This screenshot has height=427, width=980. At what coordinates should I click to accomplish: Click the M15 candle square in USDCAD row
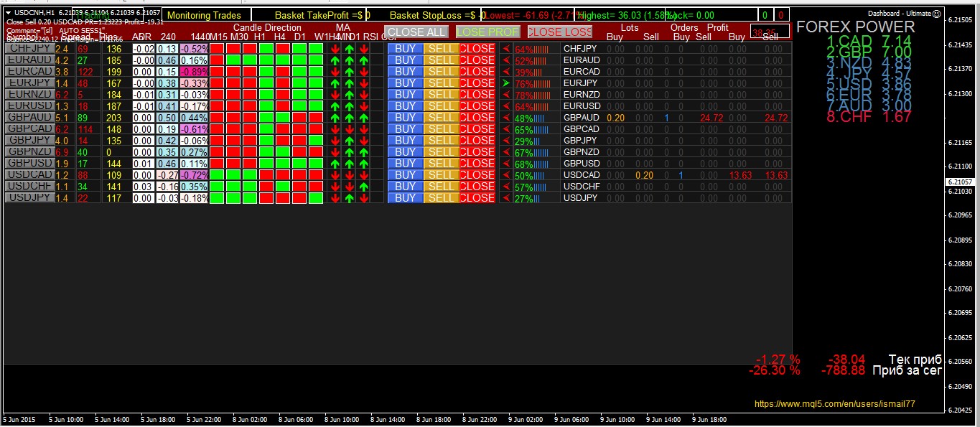tap(217, 175)
